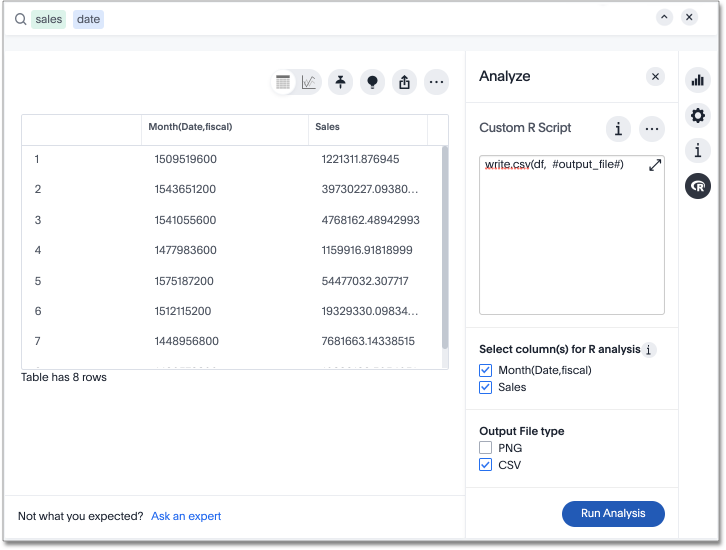Click the share answer icon
Screen dimensions: 726x550
pyautogui.click(x=404, y=83)
